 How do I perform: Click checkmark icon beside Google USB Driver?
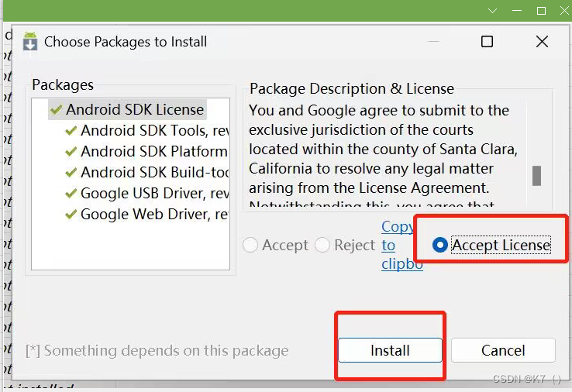tap(71, 193)
